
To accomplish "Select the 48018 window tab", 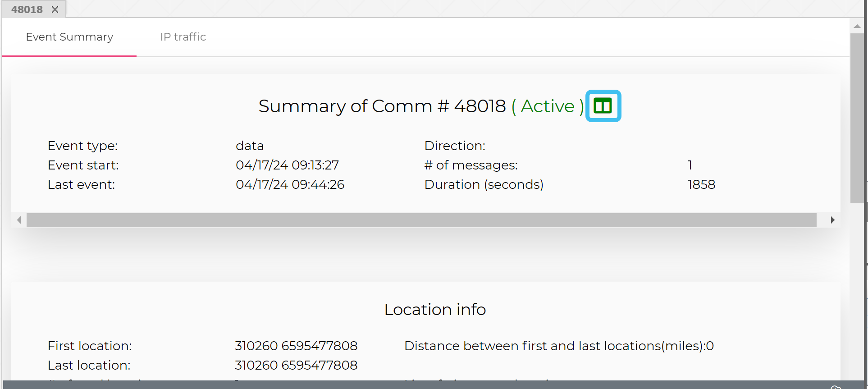I will coord(27,9).
